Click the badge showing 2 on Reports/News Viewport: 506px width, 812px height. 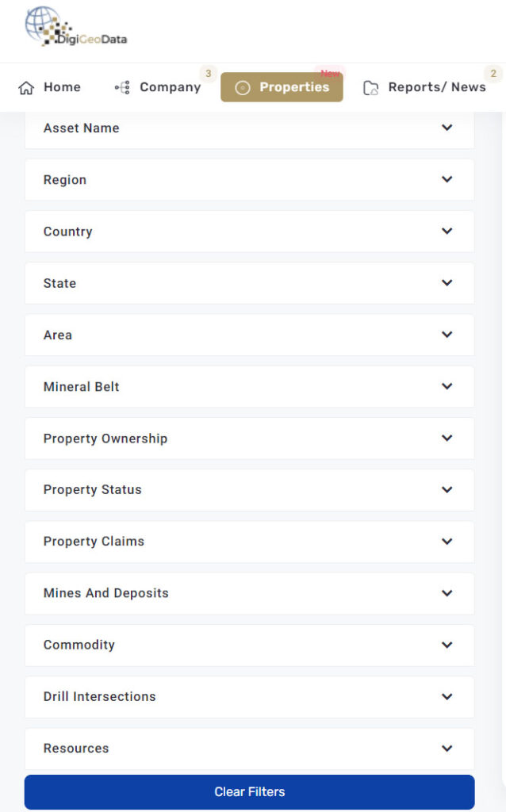point(493,73)
